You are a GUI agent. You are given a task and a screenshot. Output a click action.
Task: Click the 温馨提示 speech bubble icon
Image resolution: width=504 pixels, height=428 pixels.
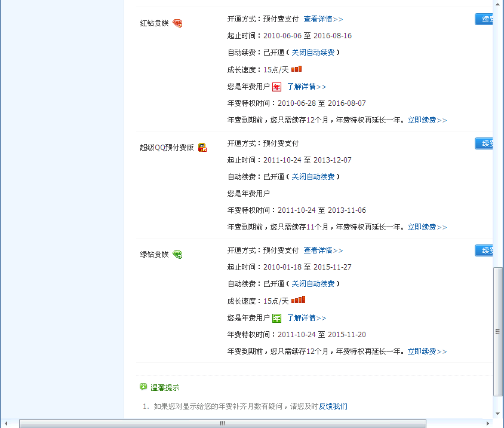coord(143,387)
